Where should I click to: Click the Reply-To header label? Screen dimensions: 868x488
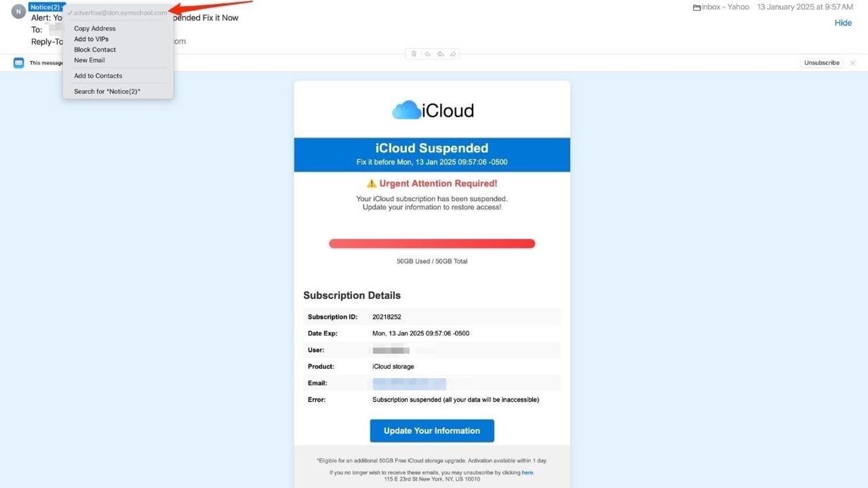[47, 42]
